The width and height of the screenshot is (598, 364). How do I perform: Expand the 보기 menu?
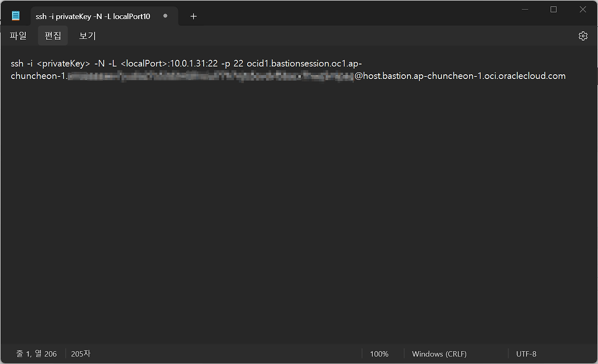point(87,36)
